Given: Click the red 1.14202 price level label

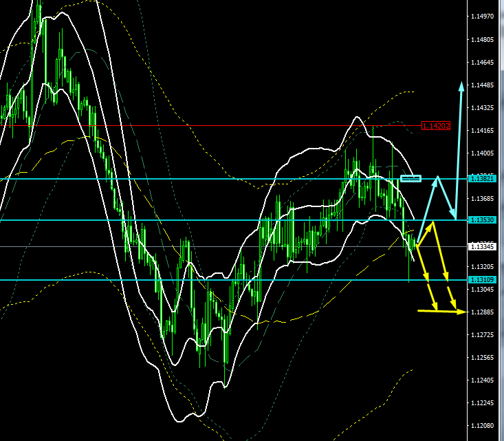Looking at the screenshot, I should pyautogui.click(x=435, y=126).
